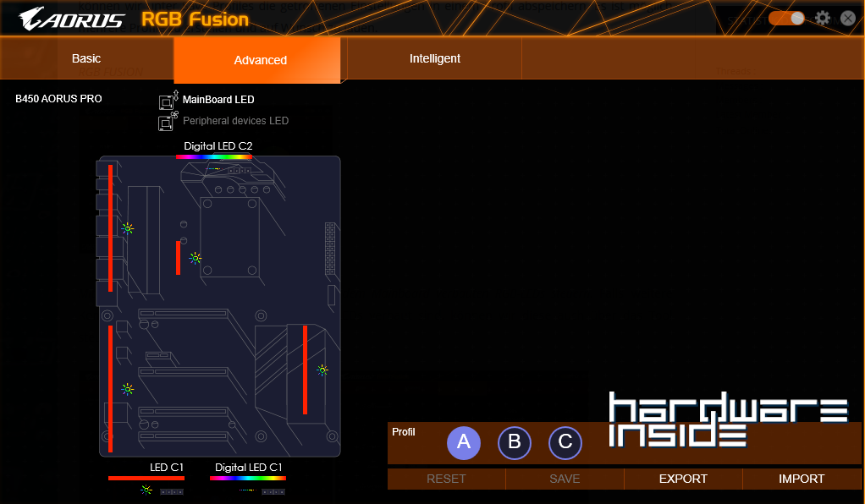This screenshot has width=865, height=504.
Task: Click the LED C1 label
Action: click(x=167, y=468)
